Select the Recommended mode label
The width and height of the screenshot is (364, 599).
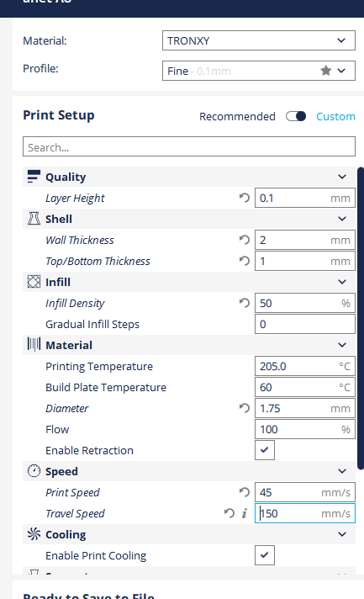(x=237, y=116)
